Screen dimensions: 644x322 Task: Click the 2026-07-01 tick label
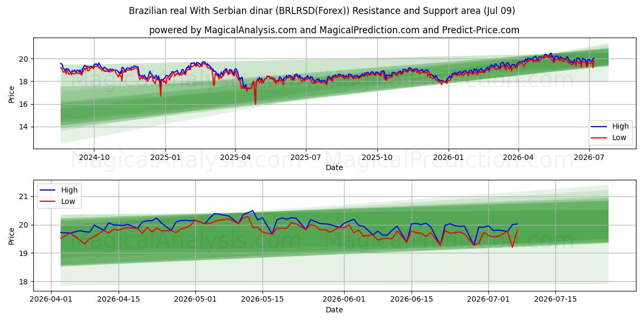489,300
